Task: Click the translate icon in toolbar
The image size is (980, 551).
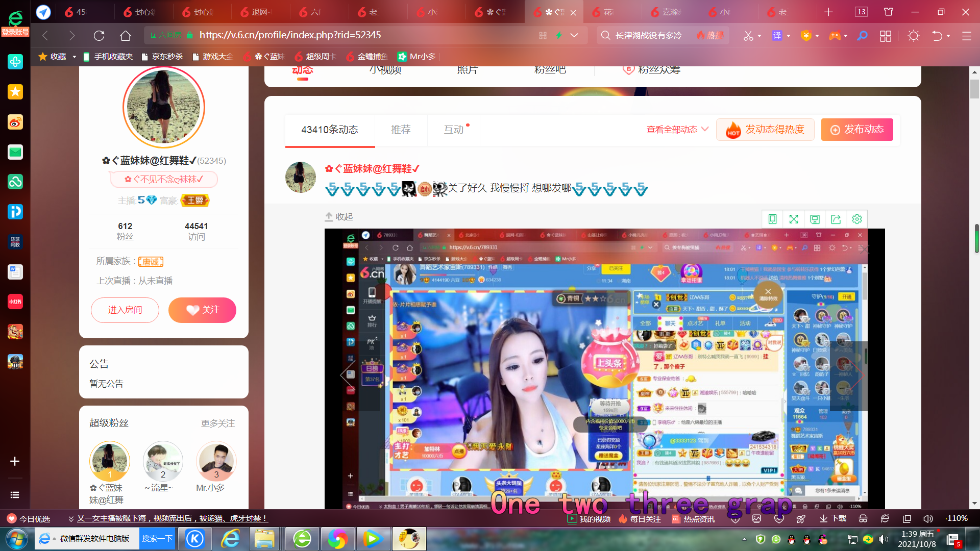Action: pos(777,36)
